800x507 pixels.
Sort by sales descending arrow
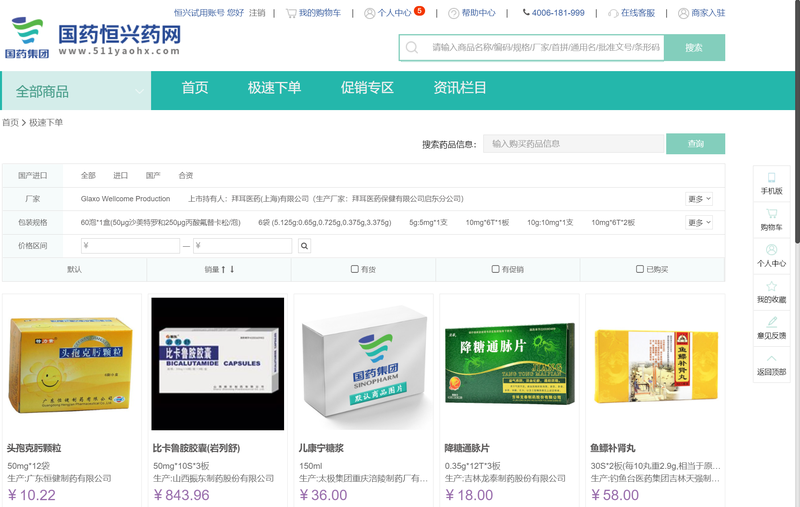click(x=232, y=269)
